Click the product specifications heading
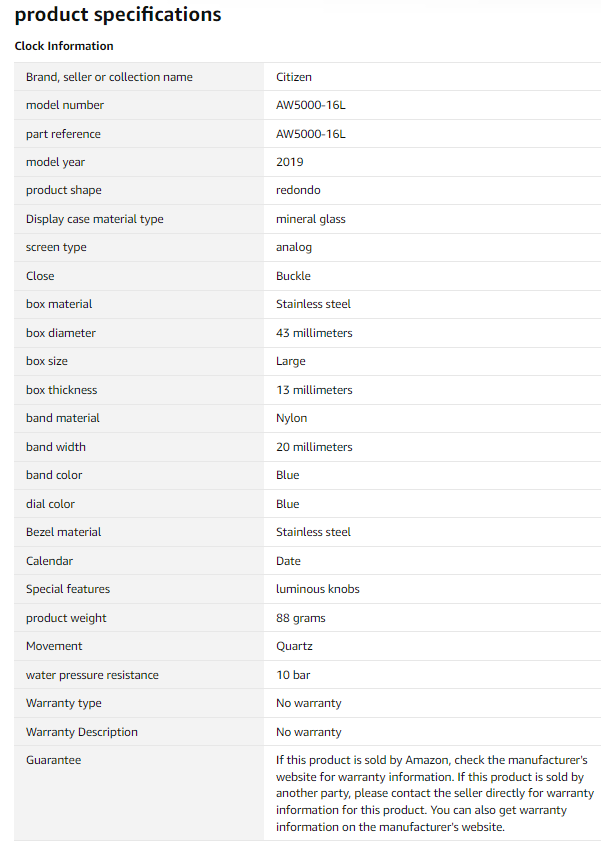The width and height of the screenshot is (601, 851). (x=118, y=15)
